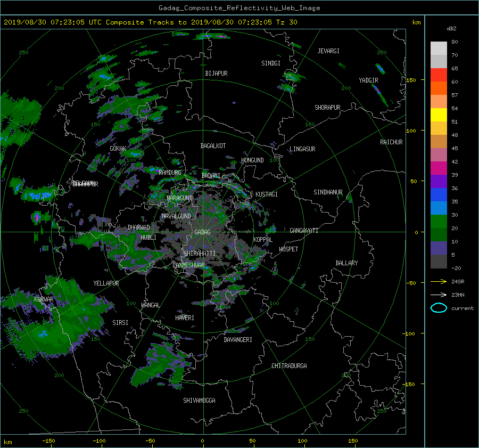479x448 pixels.
Task: Click the SINDHANUR city label
Action: [x=328, y=192]
